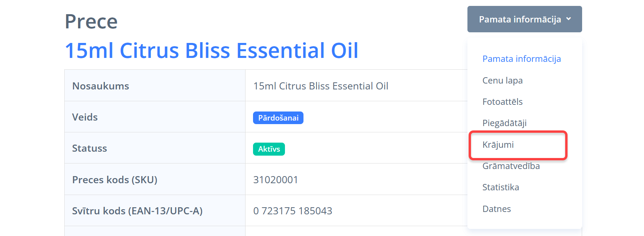Click the product name value in the Nosaukums row

click(x=320, y=86)
